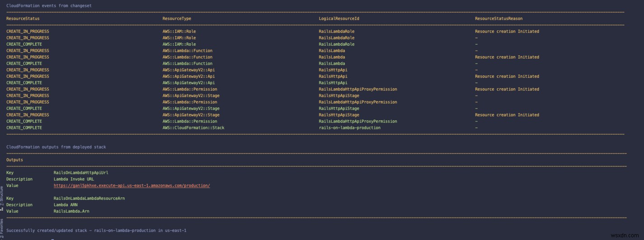Select the RailsOnLambdaLambdaResourceArn output key value
The width and height of the screenshot is (644, 240).
click(89, 198)
